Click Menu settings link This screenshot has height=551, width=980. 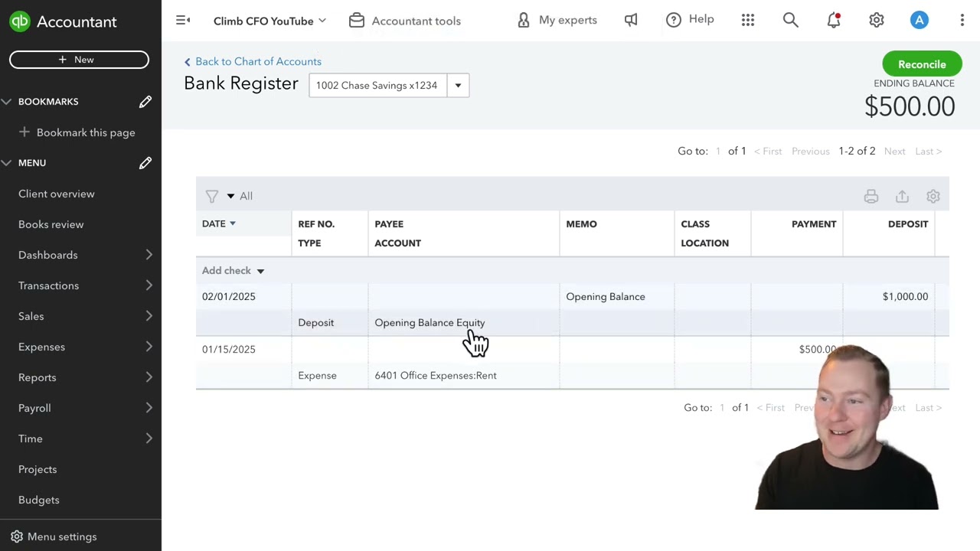[62, 536]
